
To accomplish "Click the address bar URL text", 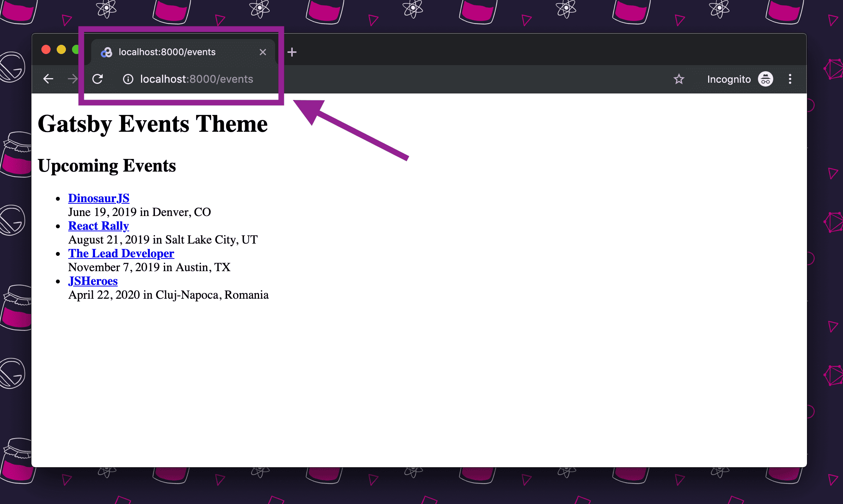I will (197, 79).
